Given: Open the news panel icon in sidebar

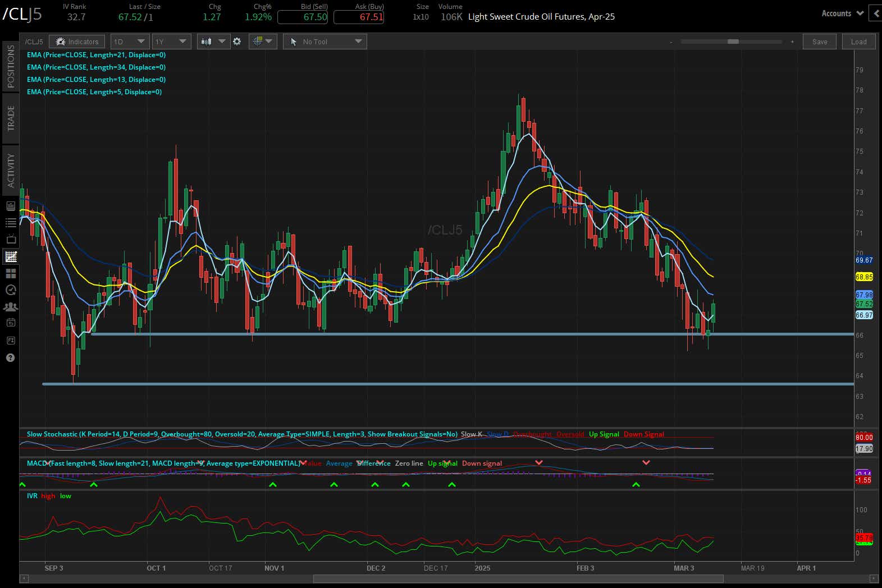Looking at the screenshot, I should [x=11, y=206].
